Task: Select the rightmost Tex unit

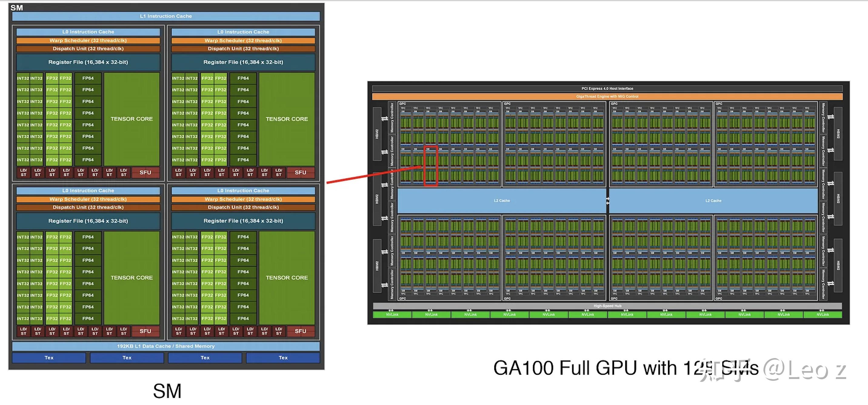Action: (x=283, y=358)
